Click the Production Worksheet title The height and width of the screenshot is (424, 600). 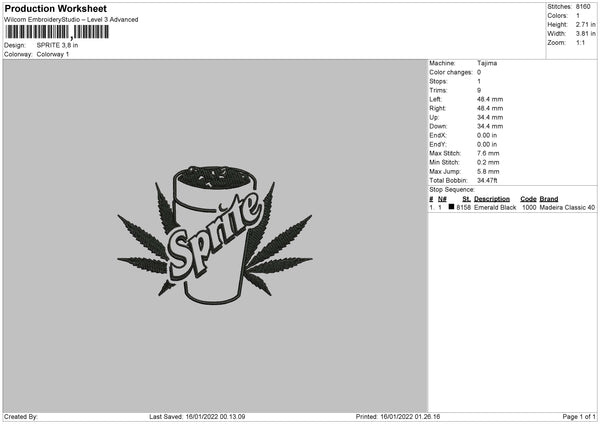[x=55, y=8]
